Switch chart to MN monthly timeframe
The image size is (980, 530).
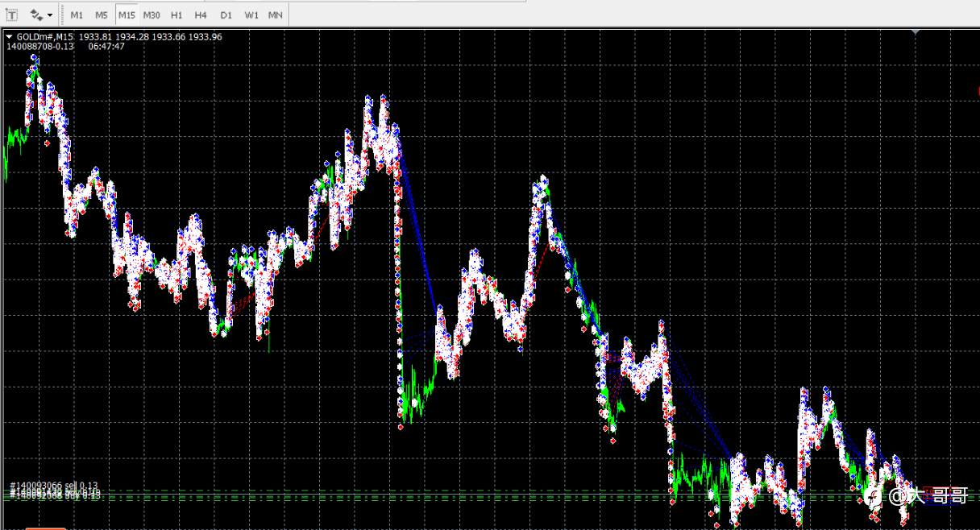(x=276, y=15)
